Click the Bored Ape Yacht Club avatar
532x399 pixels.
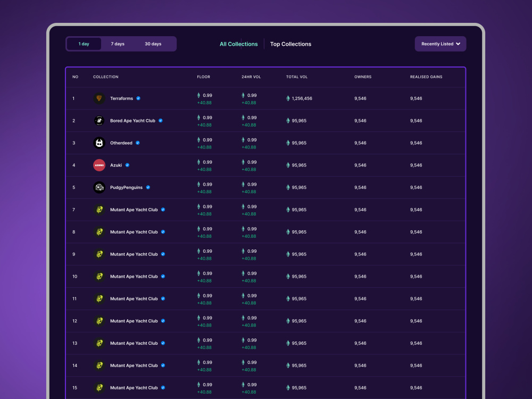[x=99, y=120]
